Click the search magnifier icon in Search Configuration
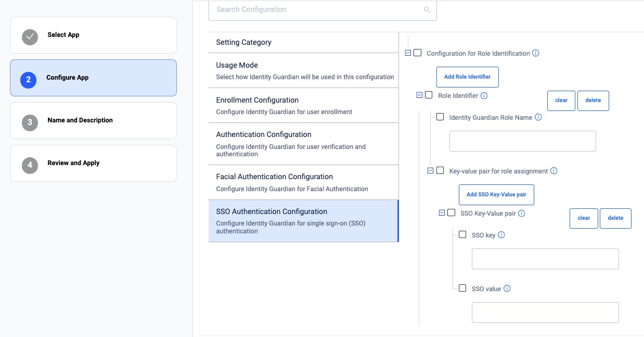 [427, 10]
